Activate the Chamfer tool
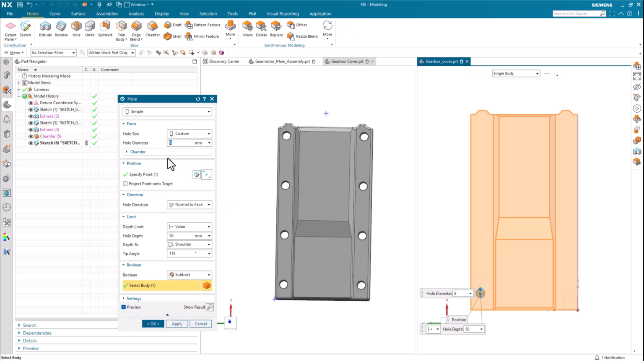Screen dimensions: 644x361 pos(153,29)
